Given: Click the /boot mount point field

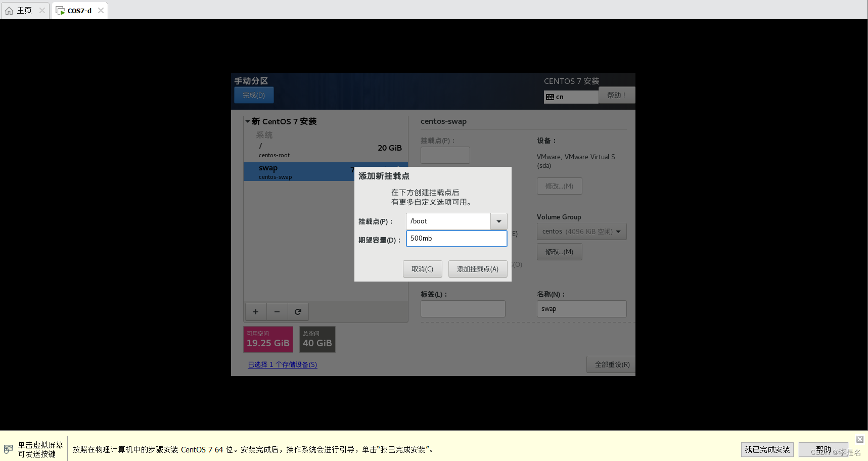Looking at the screenshot, I should (448, 221).
